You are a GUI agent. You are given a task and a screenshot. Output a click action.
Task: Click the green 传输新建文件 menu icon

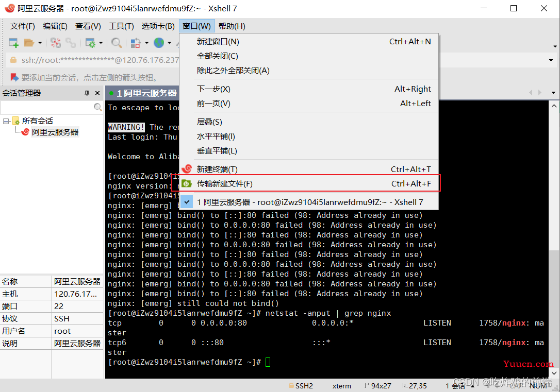pyautogui.click(x=187, y=183)
